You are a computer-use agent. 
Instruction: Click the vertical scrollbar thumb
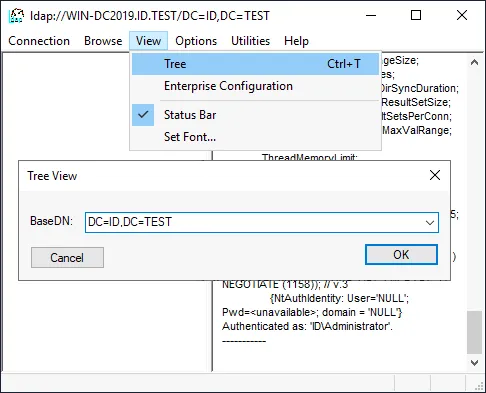(x=474, y=332)
